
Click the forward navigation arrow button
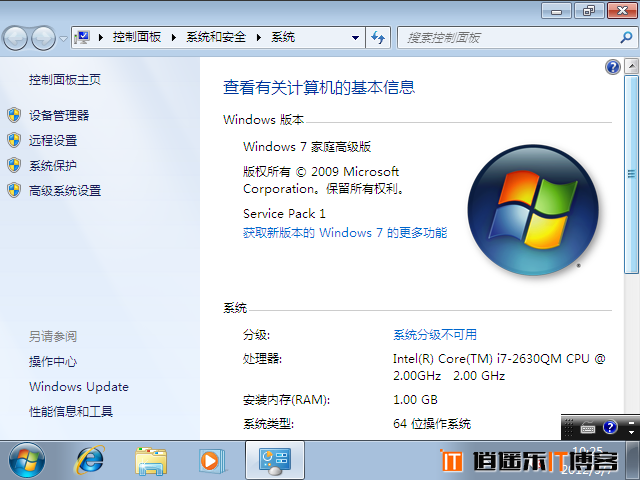pyautogui.click(x=44, y=38)
